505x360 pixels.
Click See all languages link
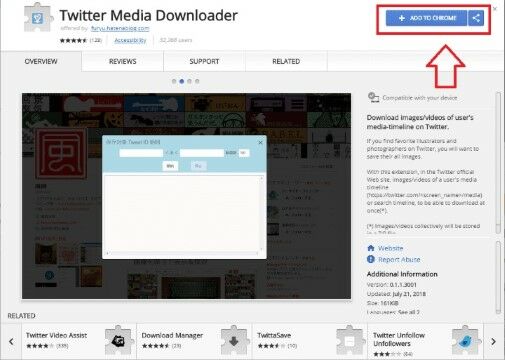(409, 312)
